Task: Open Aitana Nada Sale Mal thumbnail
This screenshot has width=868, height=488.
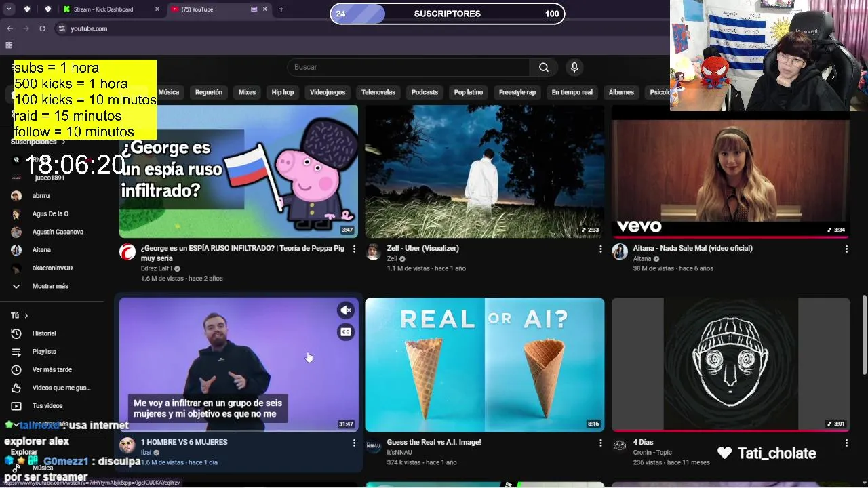Action: (x=731, y=171)
